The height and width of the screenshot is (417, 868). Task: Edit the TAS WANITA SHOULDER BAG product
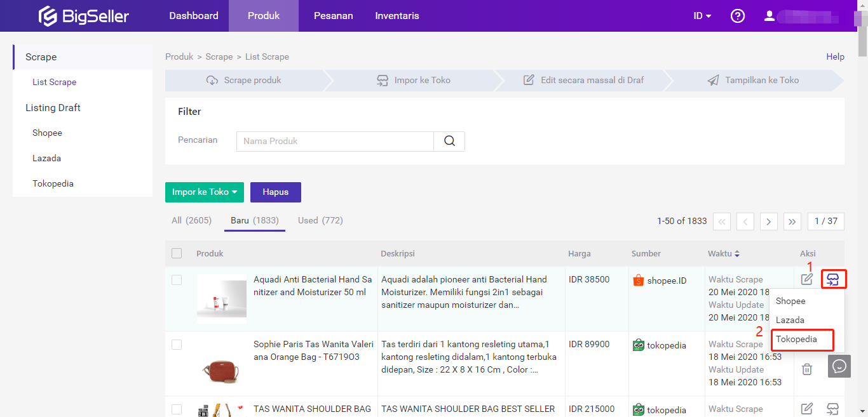[807, 409]
